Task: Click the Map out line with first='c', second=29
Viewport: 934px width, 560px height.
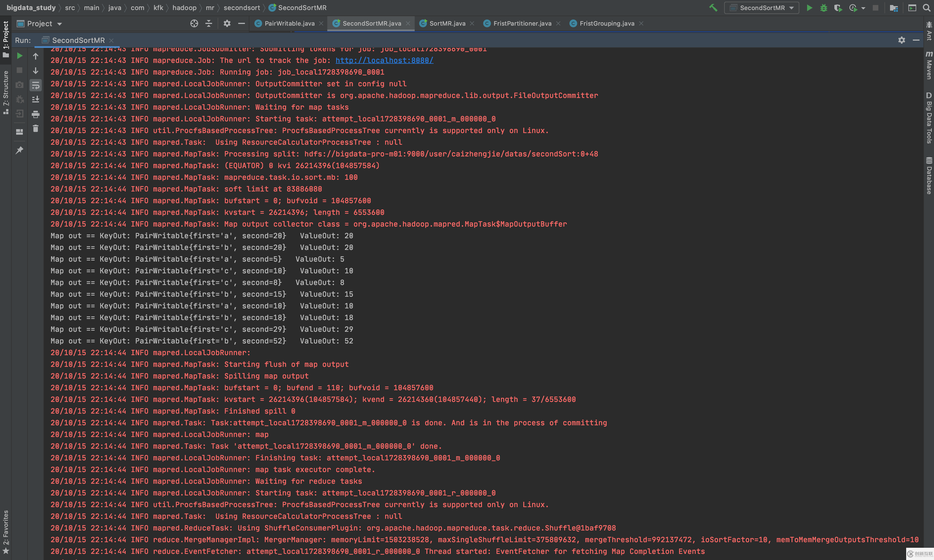Action: pyautogui.click(x=202, y=329)
